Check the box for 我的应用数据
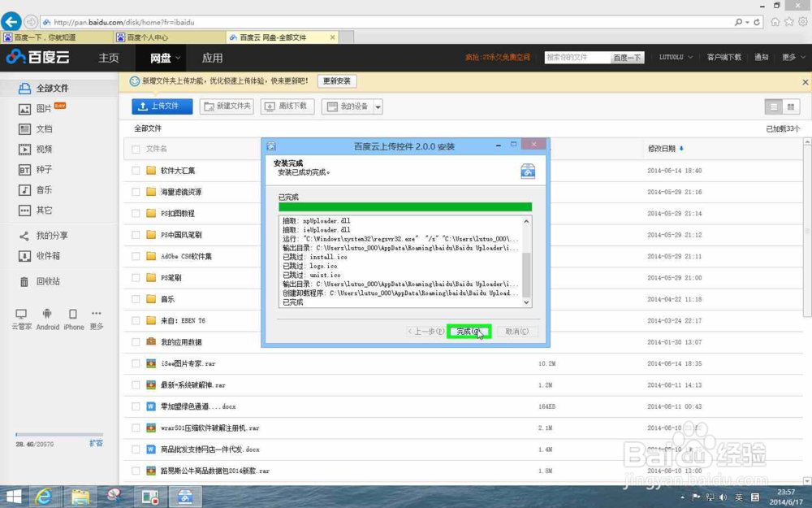 click(x=136, y=342)
